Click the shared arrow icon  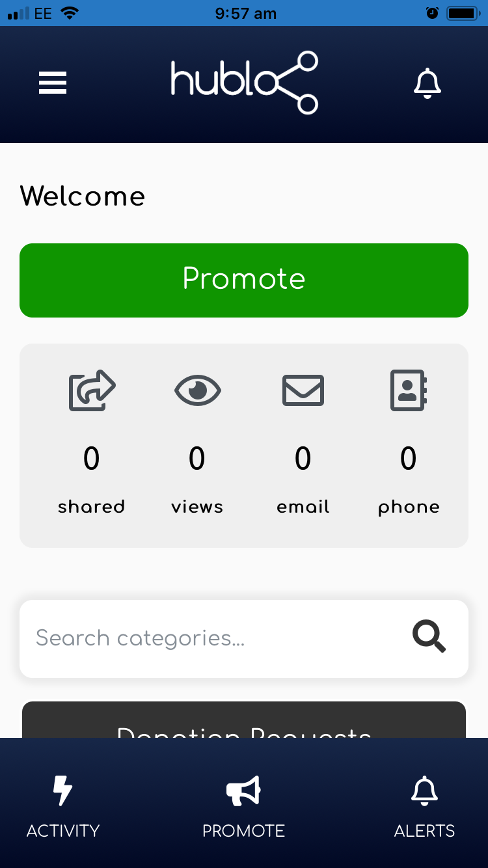(x=92, y=390)
